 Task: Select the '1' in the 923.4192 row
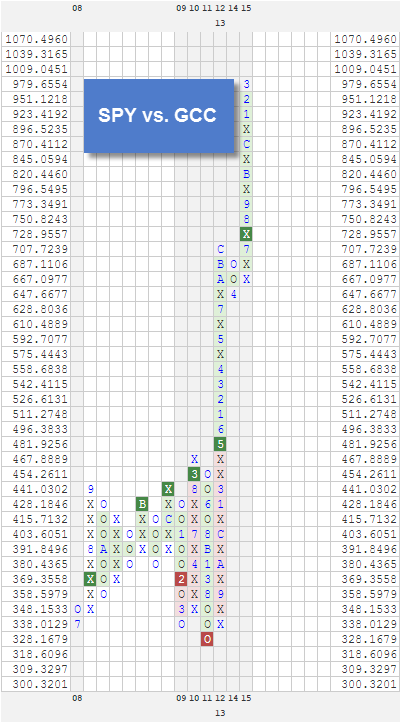(x=247, y=114)
